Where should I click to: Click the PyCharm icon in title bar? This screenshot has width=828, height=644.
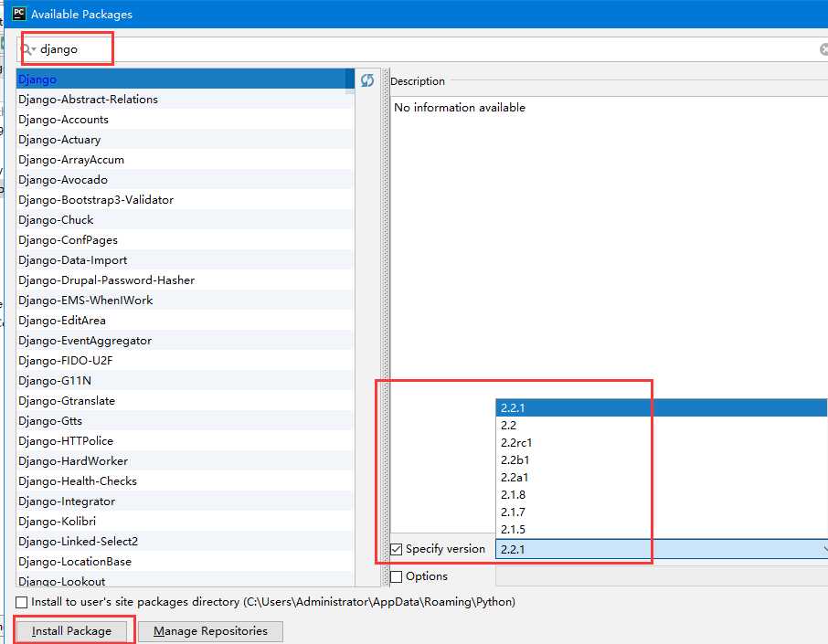click(x=19, y=14)
